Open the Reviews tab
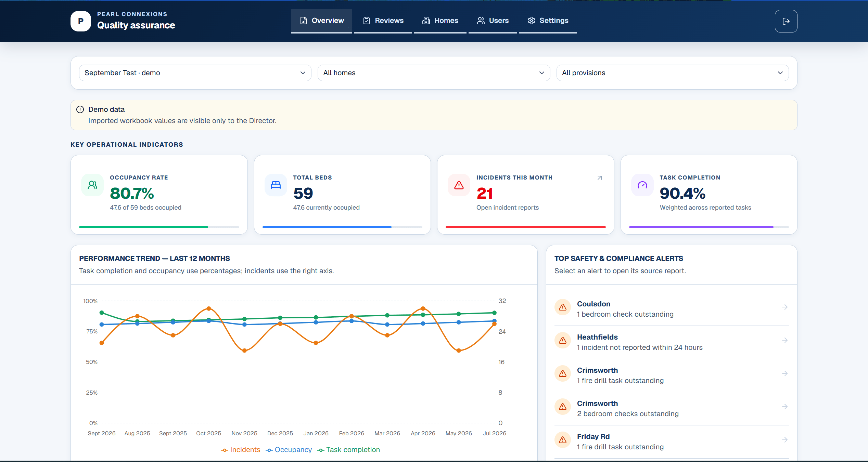The image size is (868, 462). point(383,21)
